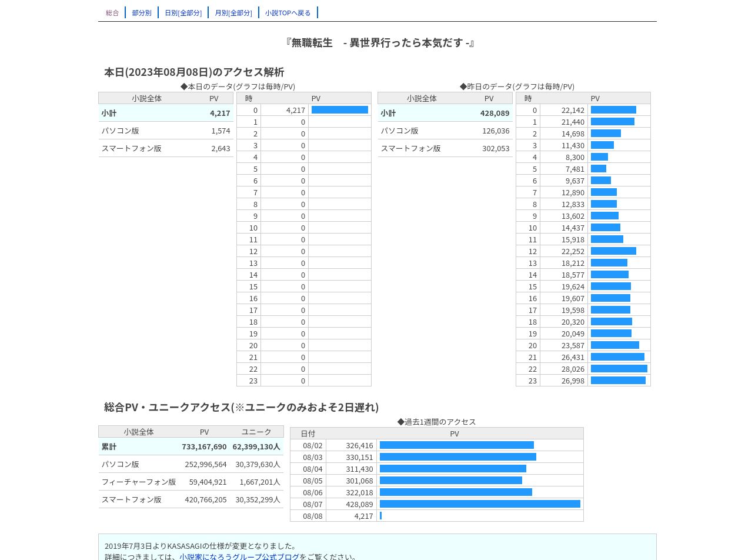Screen dimensions: 755x560
Task: Click the 08/07 weekly PV bar
Action: [480, 504]
